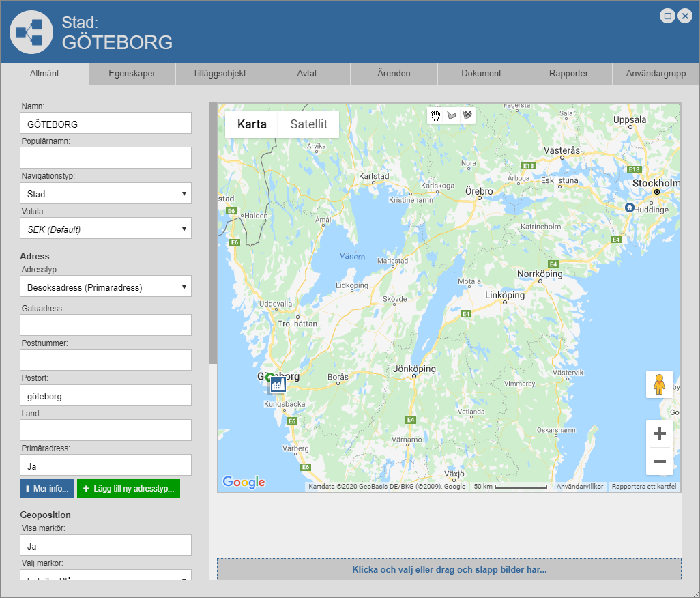Open the Valuta dropdown

[106, 229]
